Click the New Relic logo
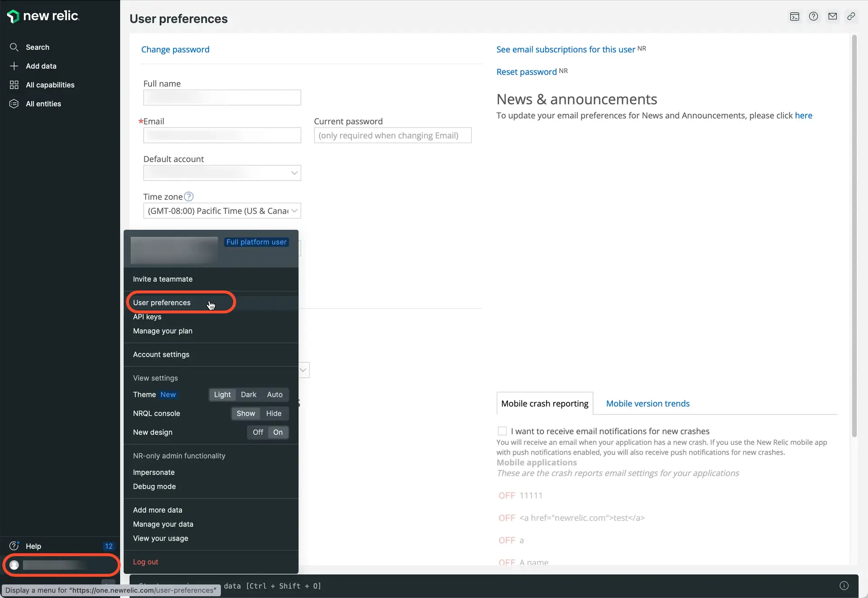 click(43, 16)
